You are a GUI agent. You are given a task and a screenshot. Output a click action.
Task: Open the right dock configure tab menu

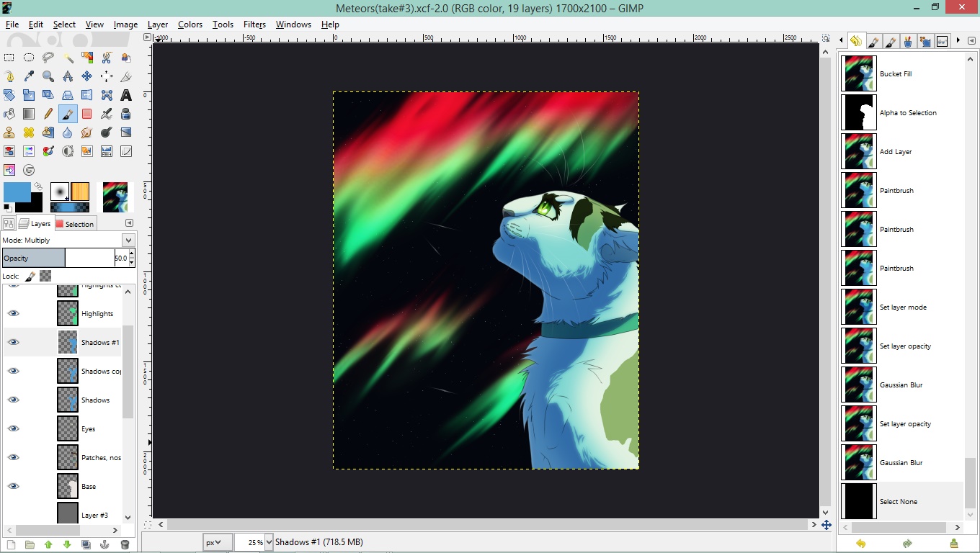point(972,40)
